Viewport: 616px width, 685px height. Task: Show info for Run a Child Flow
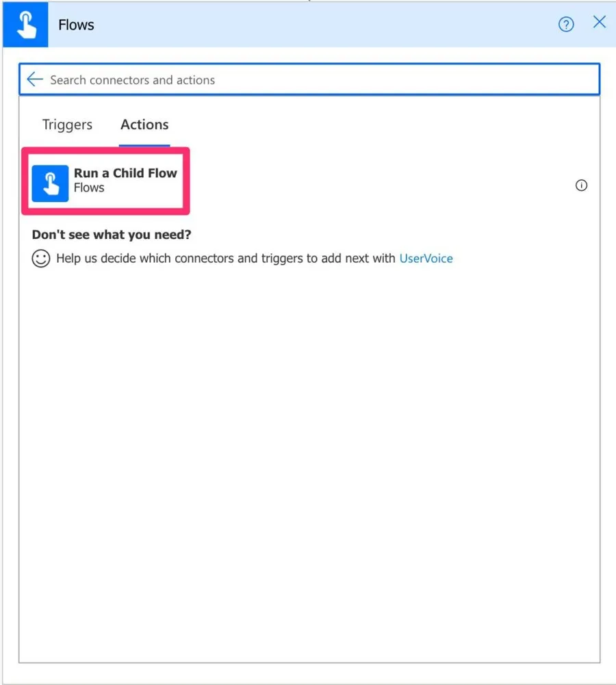tap(581, 185)
